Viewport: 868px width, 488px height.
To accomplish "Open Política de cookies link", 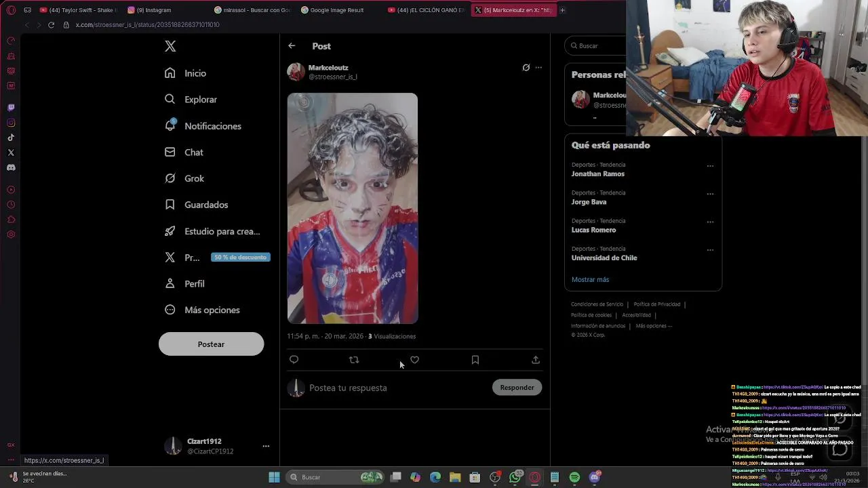I will click(591, 315).
